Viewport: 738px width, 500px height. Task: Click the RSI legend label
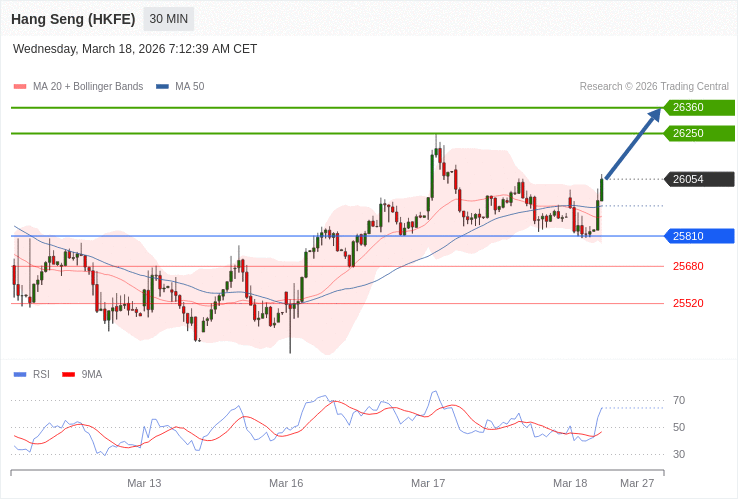pos(41,375)
